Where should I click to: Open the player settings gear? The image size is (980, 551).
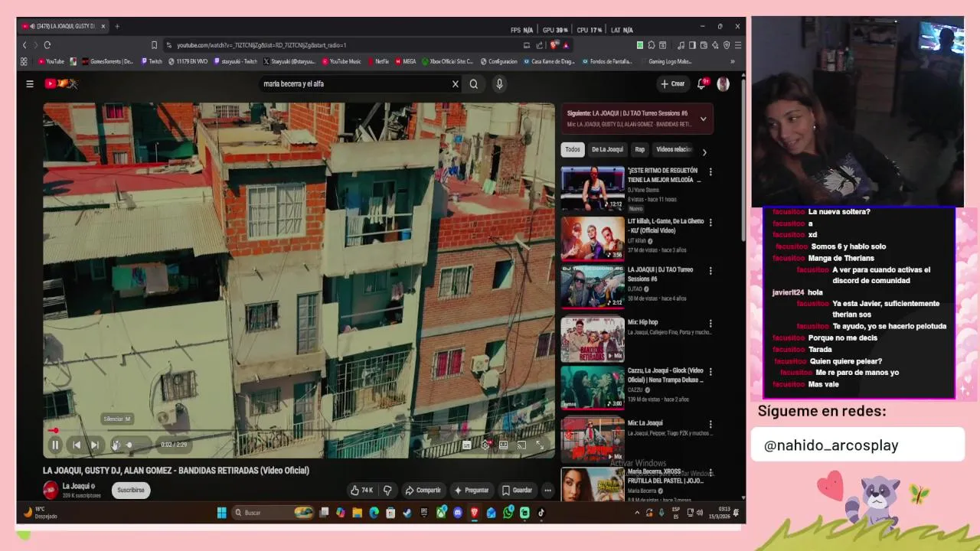pyautogui.click(x=485, y=445)
